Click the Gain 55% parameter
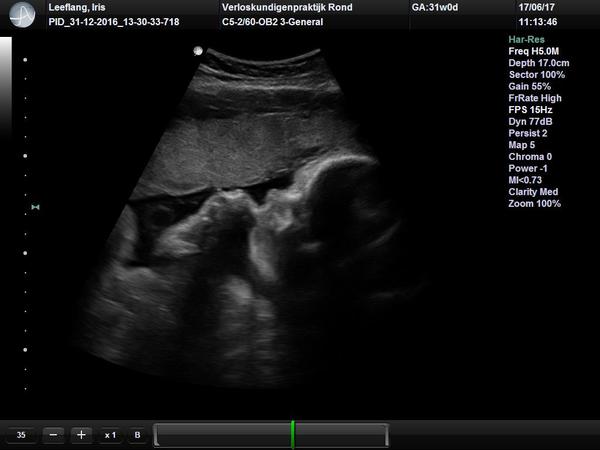The width and height of the screenshot is (600, 450). (532, 86)
